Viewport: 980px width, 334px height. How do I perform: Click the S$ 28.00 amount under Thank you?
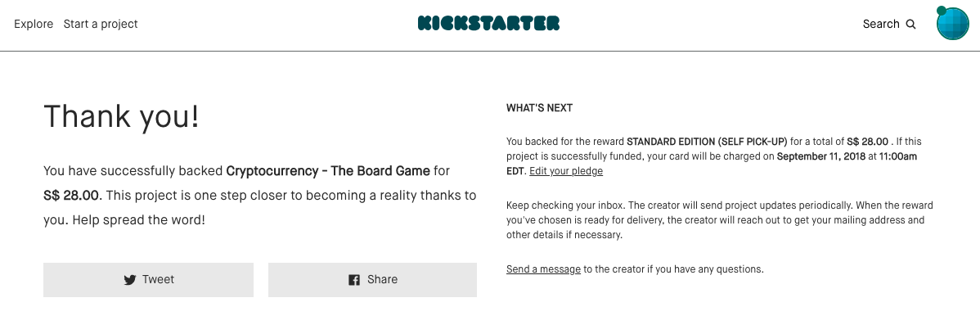coord(71,196)
